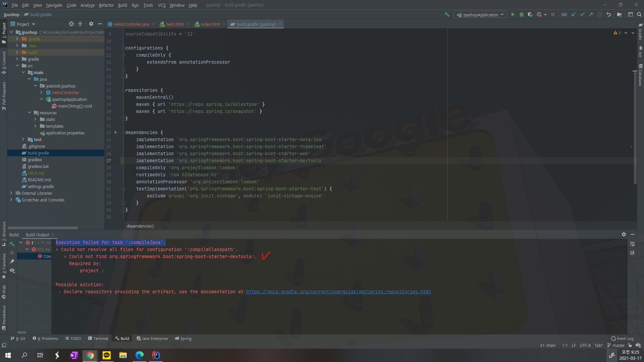Open Terminal tool window button
Viewport: 644px width, 362px height.
coord(98,339)
